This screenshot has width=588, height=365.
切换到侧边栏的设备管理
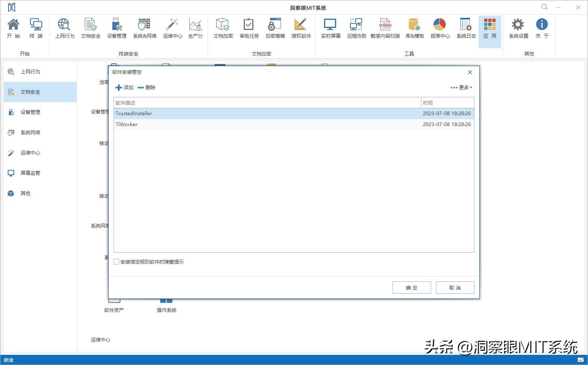point(30,112)
